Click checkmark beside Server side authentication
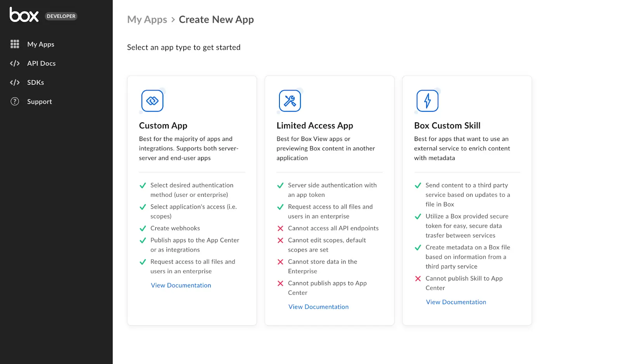The width and height of the screenshot is (621, 364). [280, 185]
